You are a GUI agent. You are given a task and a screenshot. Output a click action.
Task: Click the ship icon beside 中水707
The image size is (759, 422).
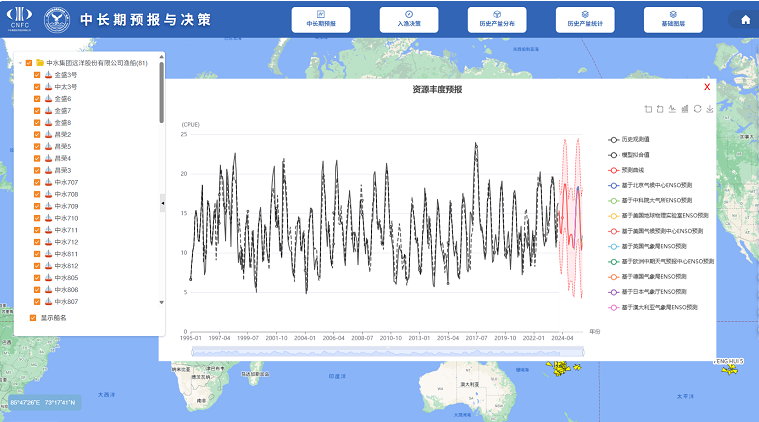coord(48,182)
